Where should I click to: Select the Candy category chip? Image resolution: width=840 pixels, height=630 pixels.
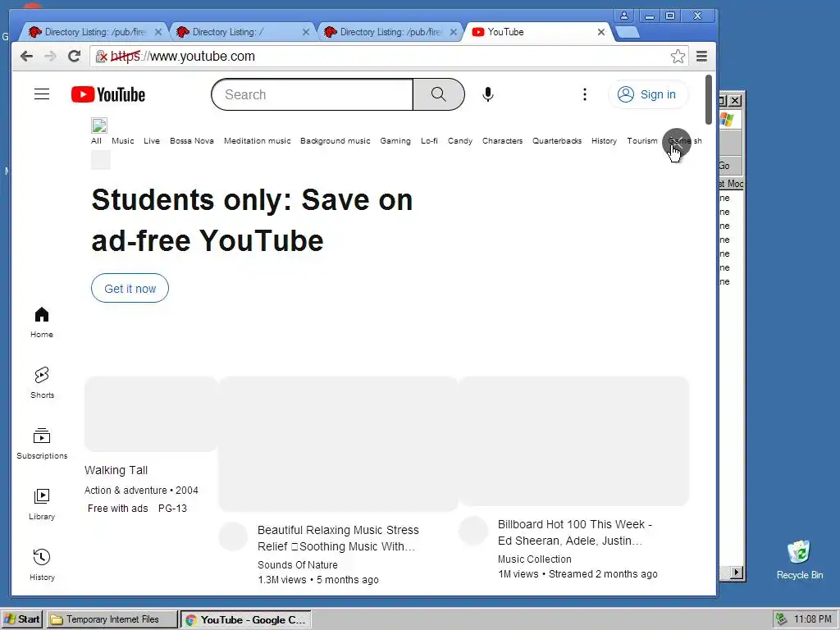[460, 141]
